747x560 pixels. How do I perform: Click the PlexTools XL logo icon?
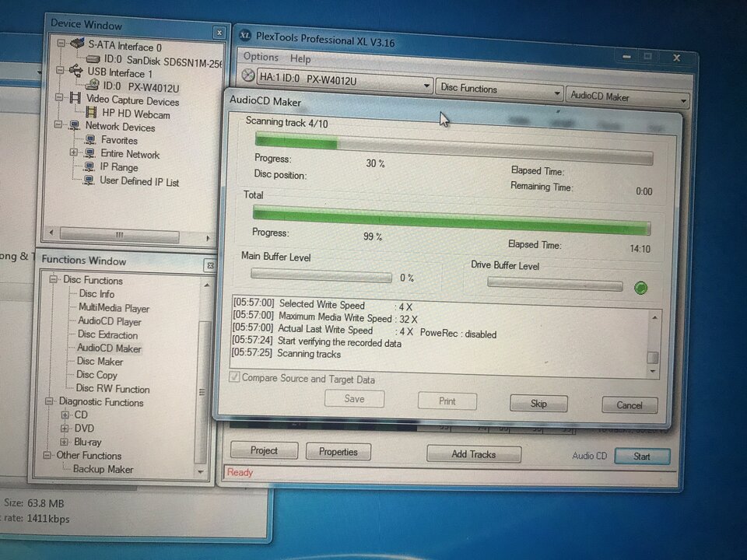coord(244,35)
